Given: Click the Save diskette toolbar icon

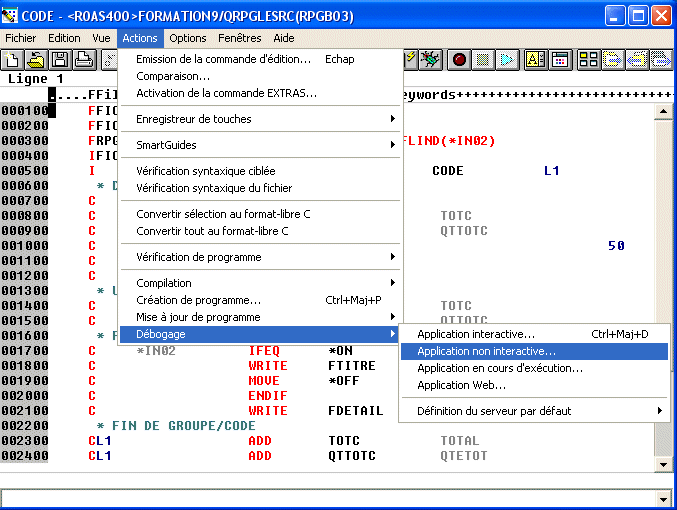Looking at the screenshot, I should 59,60.
